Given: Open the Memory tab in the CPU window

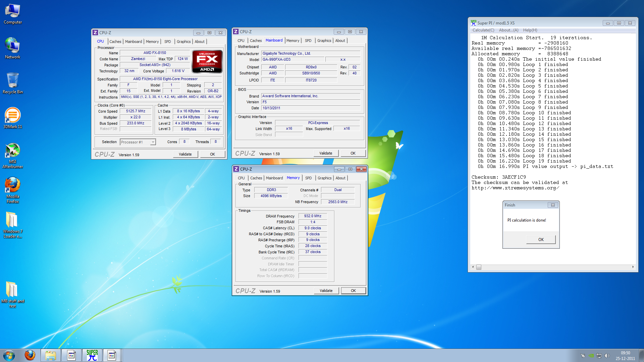Looking at the screenshot, I should pos(152,42).
